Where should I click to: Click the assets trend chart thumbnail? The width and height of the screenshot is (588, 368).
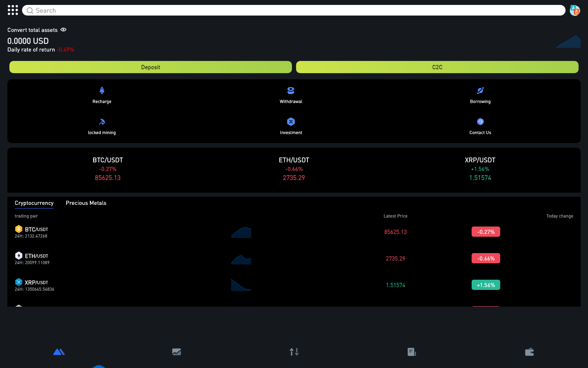[x=568, y=42]
